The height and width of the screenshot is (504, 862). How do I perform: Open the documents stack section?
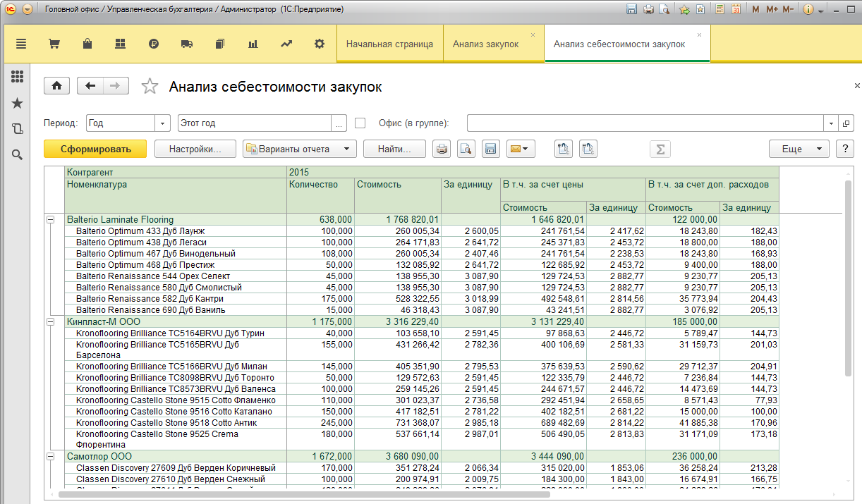[x=220, y=44]
